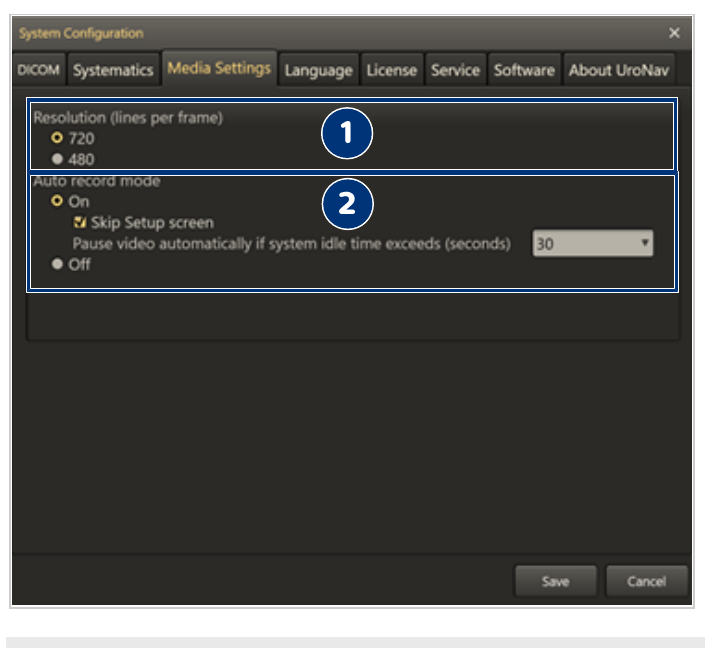The image size is (705, 648).
Task: Open the idle time seconds dropdown
Action: pyautogui.click(x=593, y=243)
